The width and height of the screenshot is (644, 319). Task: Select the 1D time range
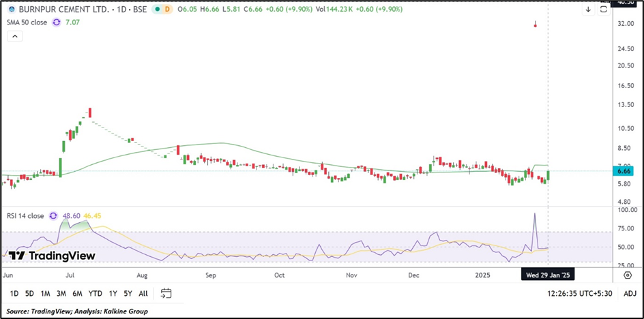[x=14, y=294]
